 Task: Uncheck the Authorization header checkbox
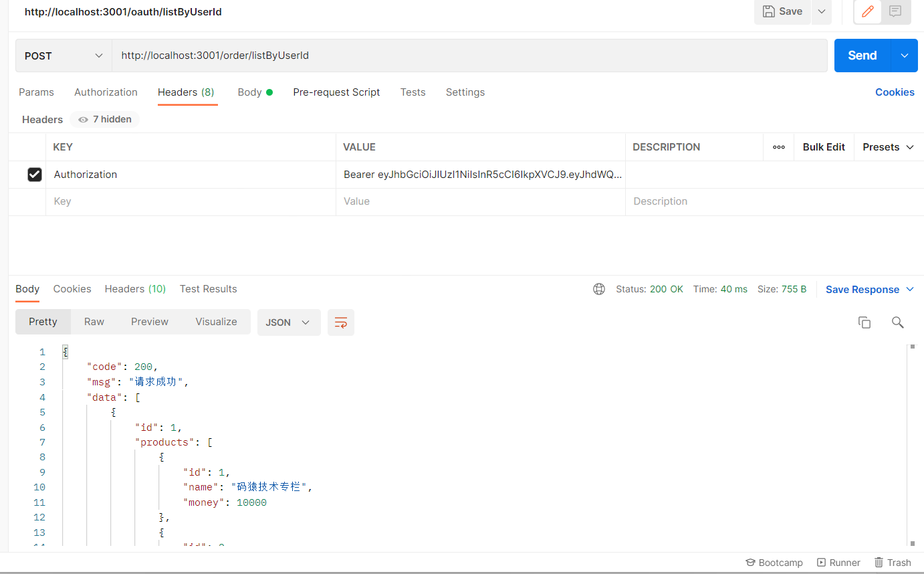click(35, 175)
